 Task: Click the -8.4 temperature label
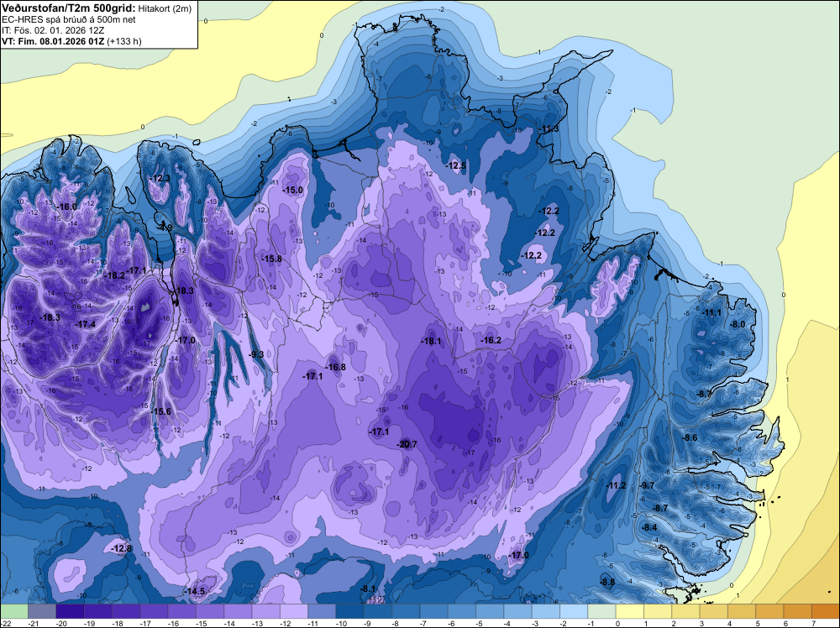(649, 528)
